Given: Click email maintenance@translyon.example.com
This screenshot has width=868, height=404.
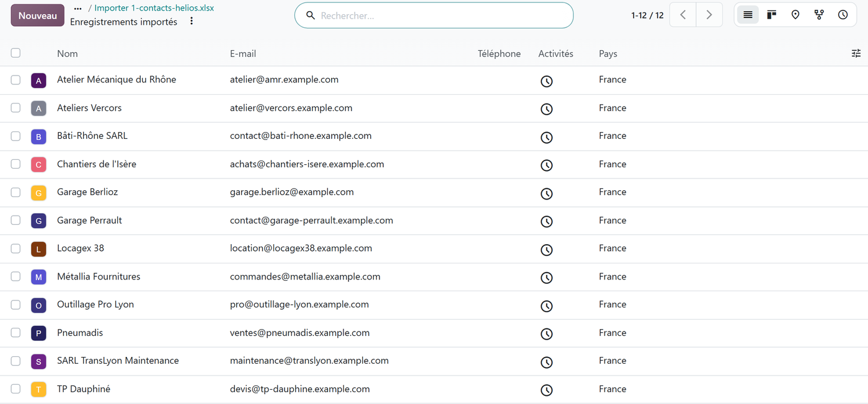Looking at the screenshot, I should (309, 361).
